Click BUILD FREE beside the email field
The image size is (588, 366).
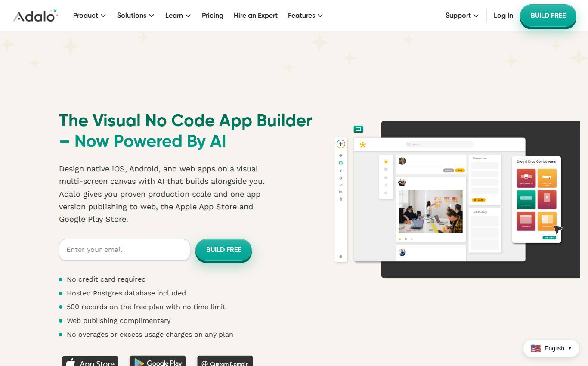pyautogui.click(x=223, y=250)
